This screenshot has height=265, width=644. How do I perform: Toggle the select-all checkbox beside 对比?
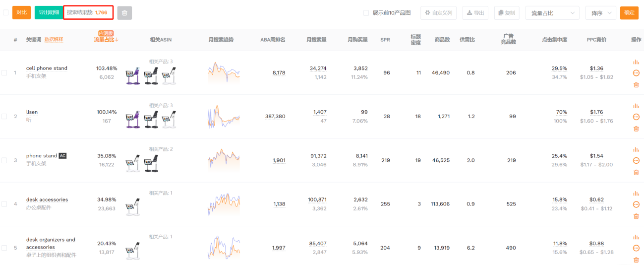[5, 13]
